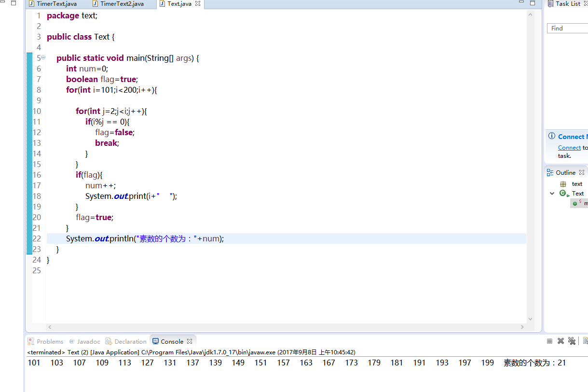The width and height of the screenshot is (588, 392).
Task: Close the Text.java editor tab
Action: point(197,4)
